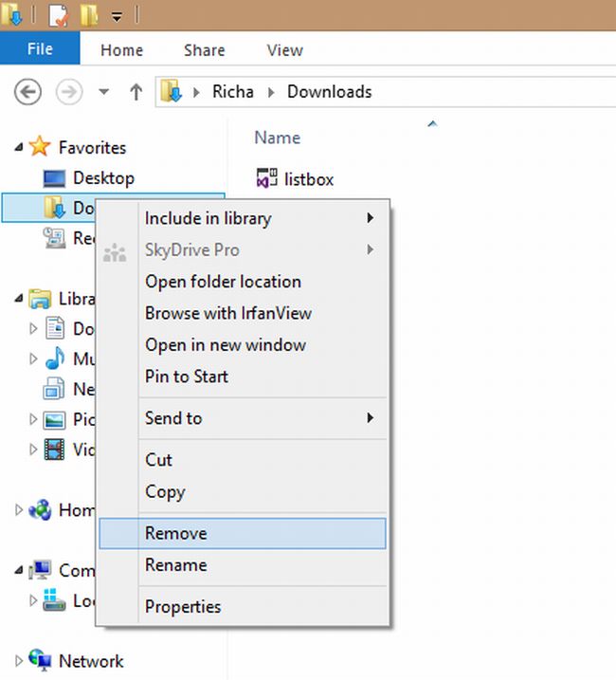Click the New folder quick access icon
Image resolution: width=616 pixels, height=680 pixels.
(x=89, y=15)
